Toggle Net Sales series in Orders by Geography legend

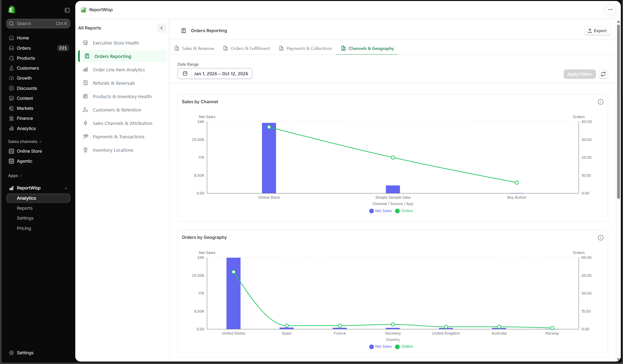click(380, 346)
